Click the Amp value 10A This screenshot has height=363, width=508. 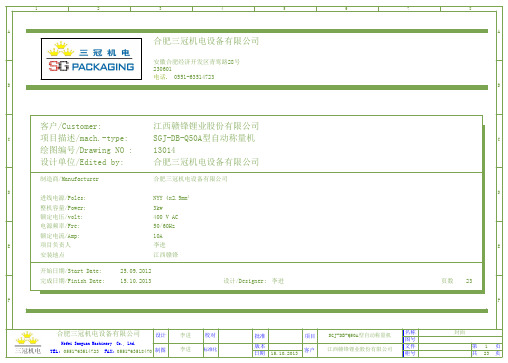point(158,236)
